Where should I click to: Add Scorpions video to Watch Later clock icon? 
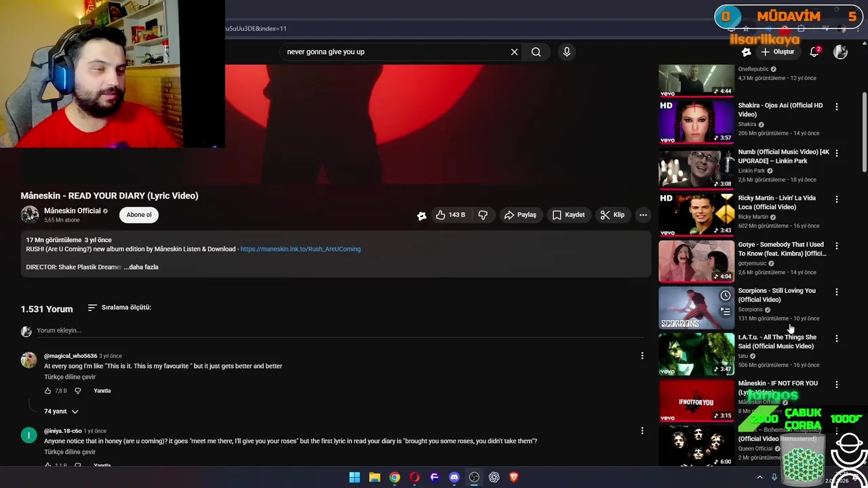726,296
